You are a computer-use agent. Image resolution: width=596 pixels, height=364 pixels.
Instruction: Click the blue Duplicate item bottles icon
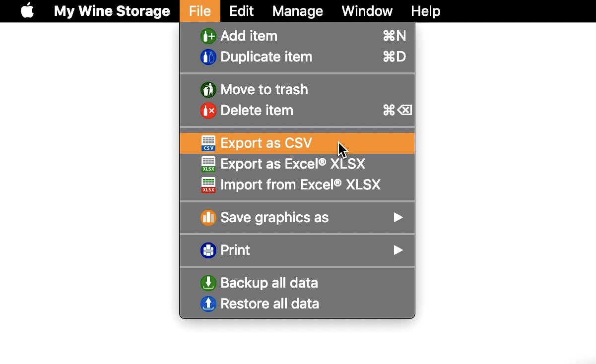point(208,57)
